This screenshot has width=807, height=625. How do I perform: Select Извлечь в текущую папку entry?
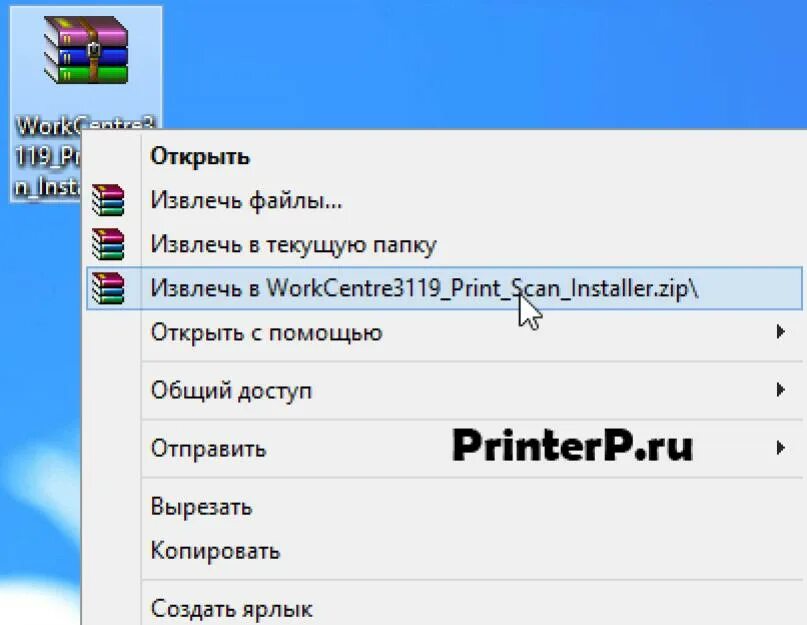click(x=445, y=245)
